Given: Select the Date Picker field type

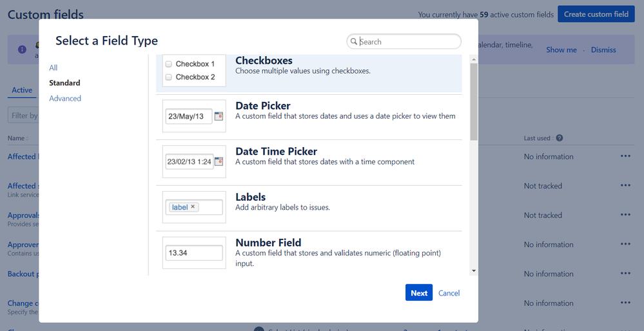Looking at the screenshot, I should click(x=309, y=116).
